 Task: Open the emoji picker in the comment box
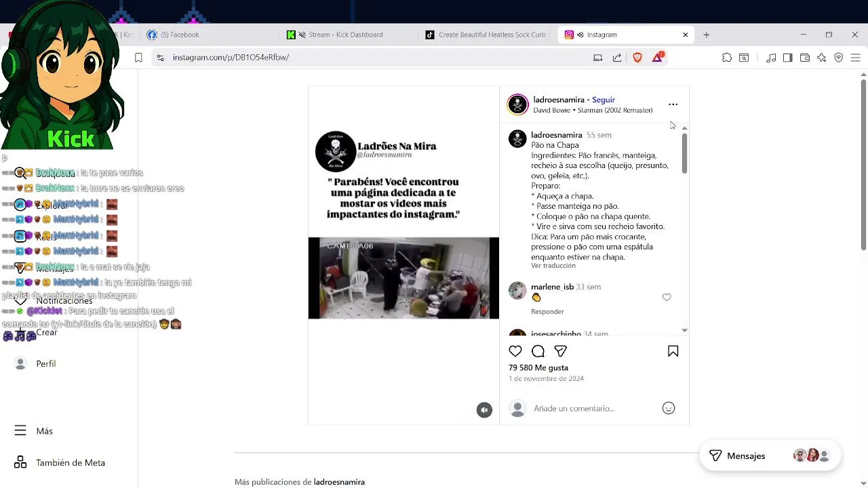tap(668, 408)
